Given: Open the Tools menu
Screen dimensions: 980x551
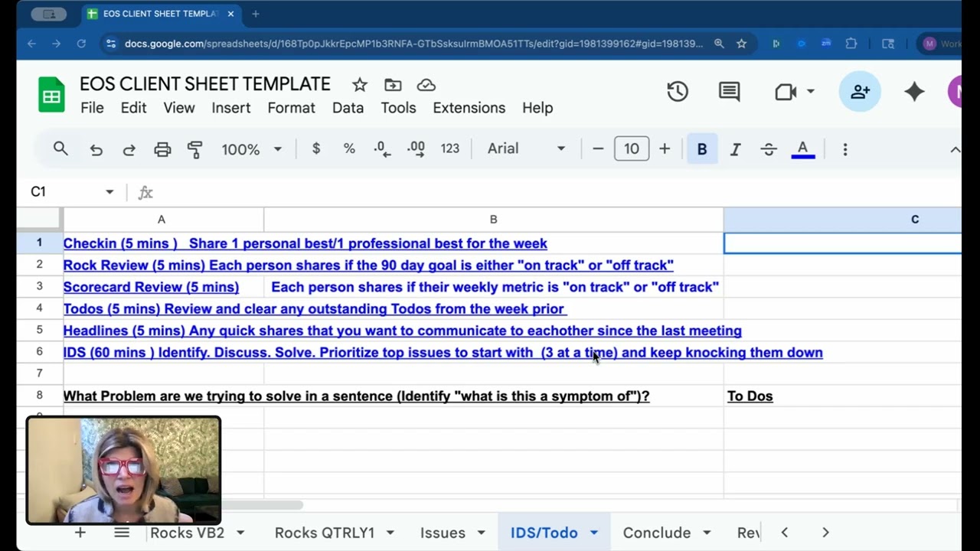Looking at the screenshot, I should [x=398, y=108].
